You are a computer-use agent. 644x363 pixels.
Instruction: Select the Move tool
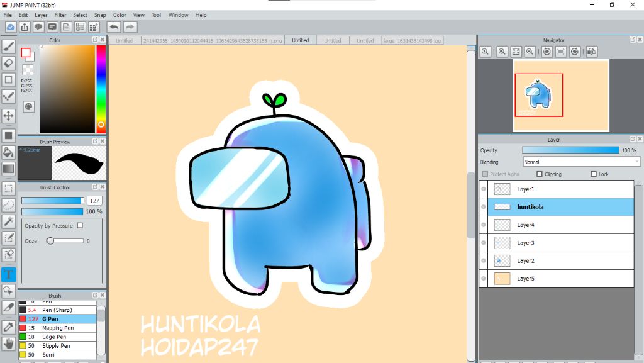click(x=9, y=116)
